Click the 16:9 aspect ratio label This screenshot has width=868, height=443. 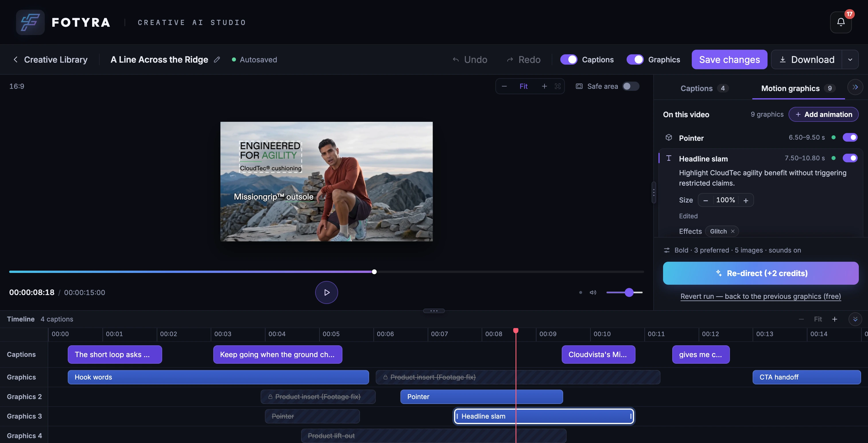tap(17, 86)
